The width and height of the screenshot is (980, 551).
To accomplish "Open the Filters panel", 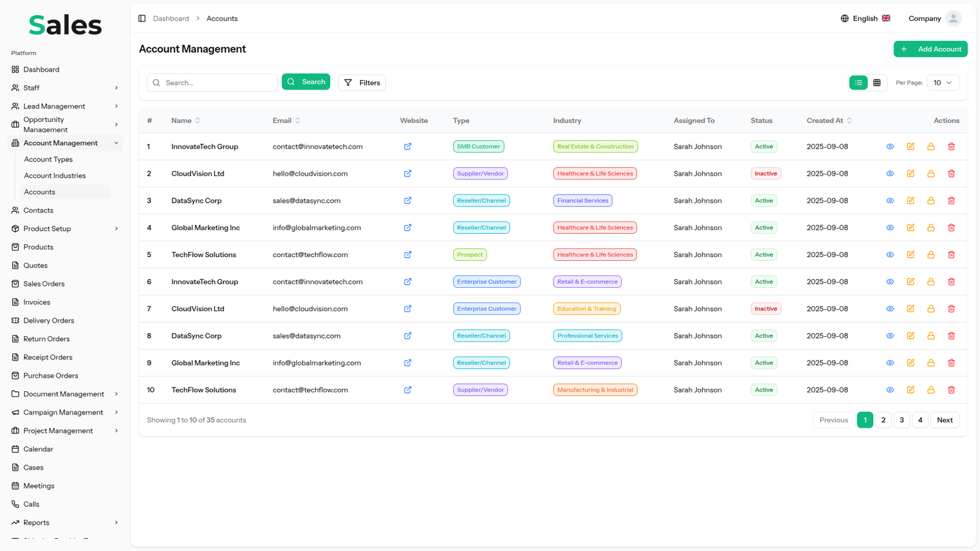I will click(x=362, y=83).
